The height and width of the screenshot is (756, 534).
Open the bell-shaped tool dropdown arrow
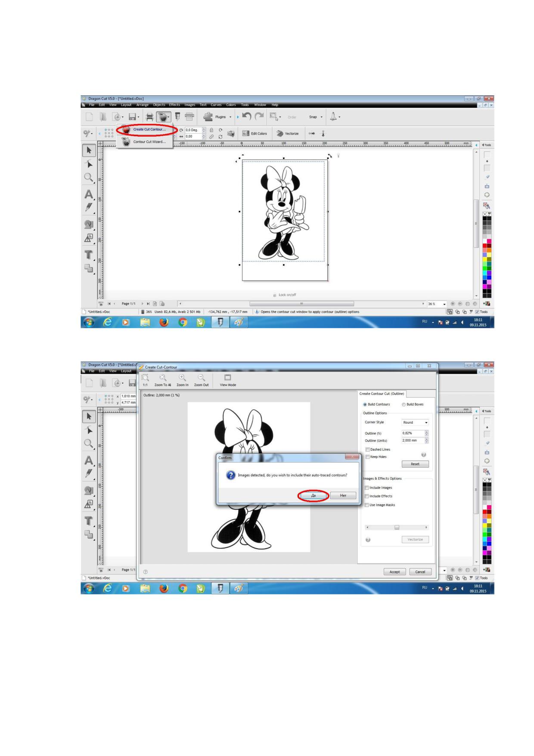click(339, 117)
